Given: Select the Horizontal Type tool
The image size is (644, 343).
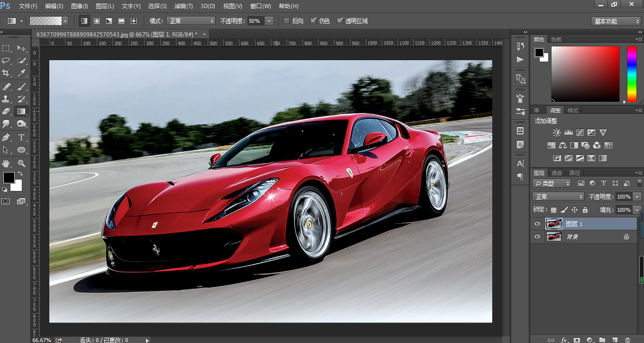Looking at the screenshot, I should coord(21,137).
